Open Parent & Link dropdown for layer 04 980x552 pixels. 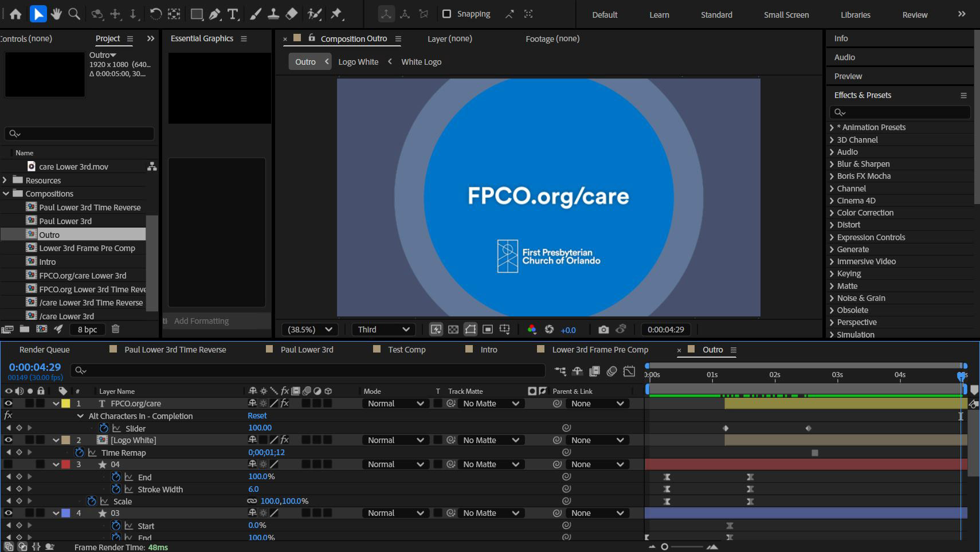point(597,464)
